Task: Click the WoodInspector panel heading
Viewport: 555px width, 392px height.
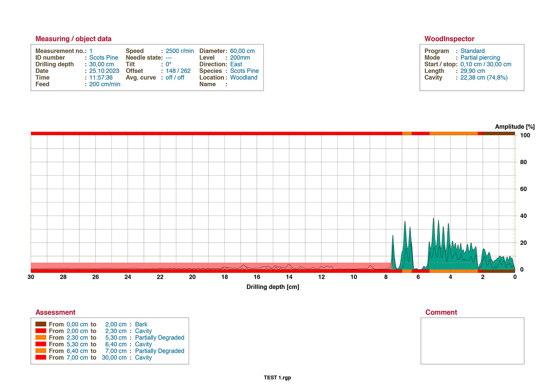Action: pos(449,39)
